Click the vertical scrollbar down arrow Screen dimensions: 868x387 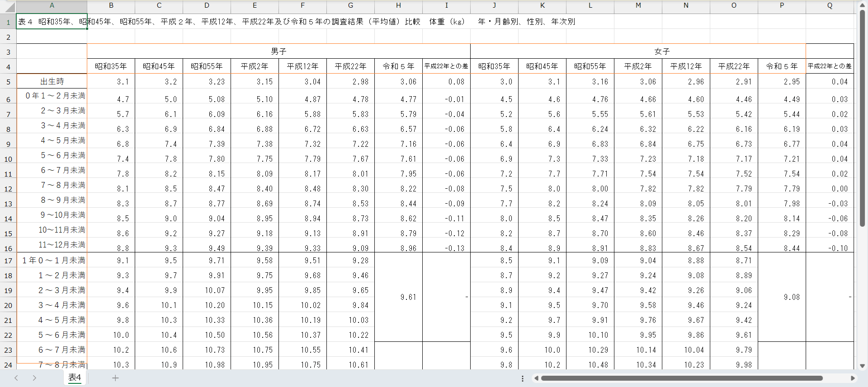coord(862,366)
